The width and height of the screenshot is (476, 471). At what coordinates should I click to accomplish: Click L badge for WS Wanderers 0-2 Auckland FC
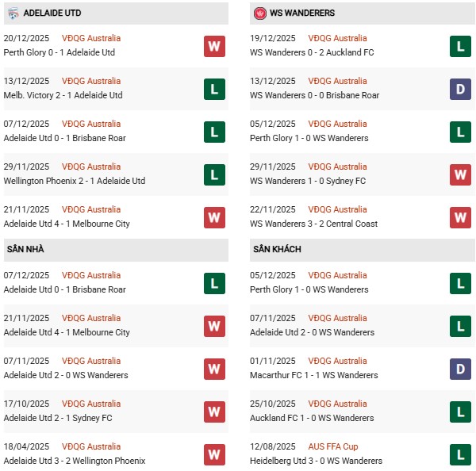pyautogui.click(x=460, y=46)
